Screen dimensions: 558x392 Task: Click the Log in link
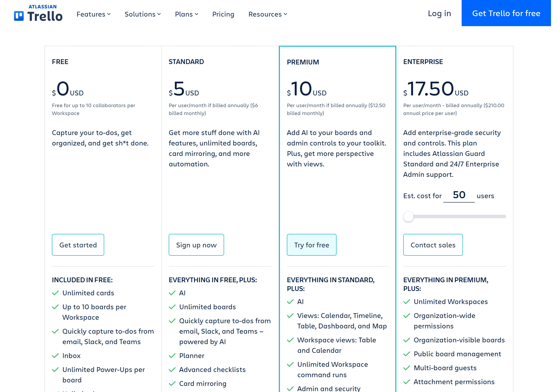coord(439,13)
